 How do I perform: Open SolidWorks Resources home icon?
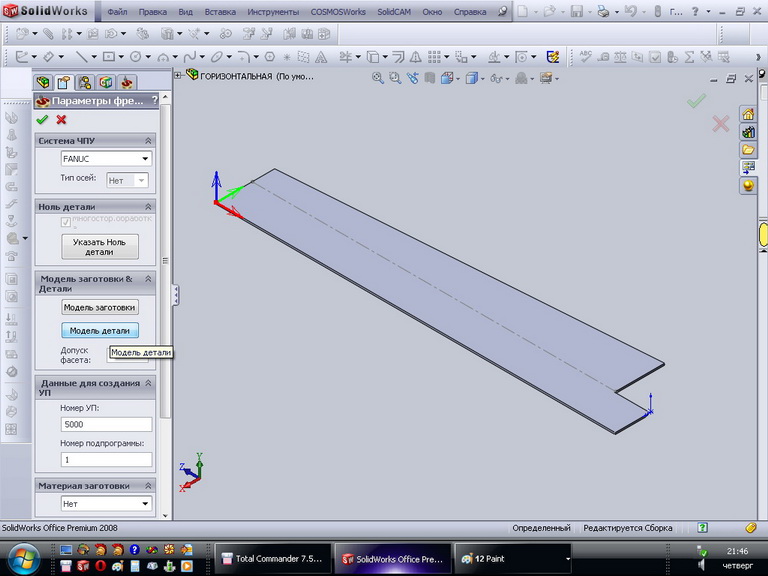[748, 115]
